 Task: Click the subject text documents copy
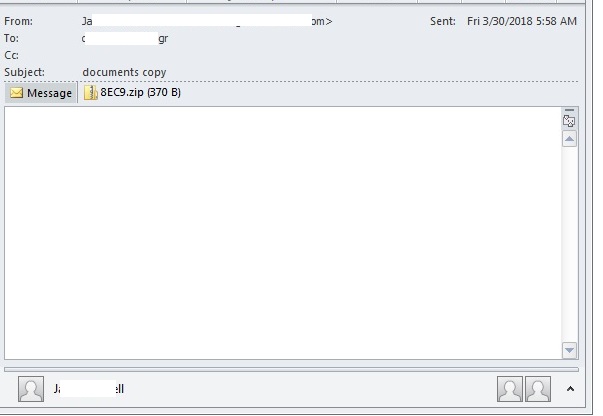124,72
